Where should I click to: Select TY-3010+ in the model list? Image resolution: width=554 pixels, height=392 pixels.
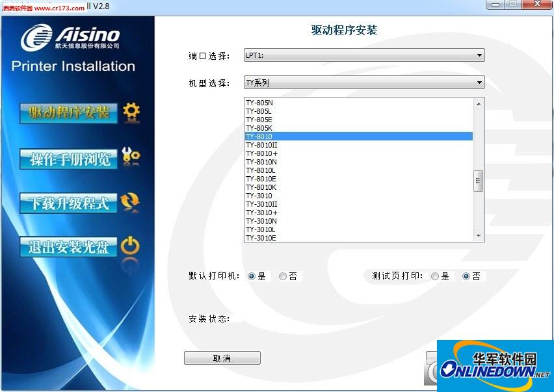[359, 213]
